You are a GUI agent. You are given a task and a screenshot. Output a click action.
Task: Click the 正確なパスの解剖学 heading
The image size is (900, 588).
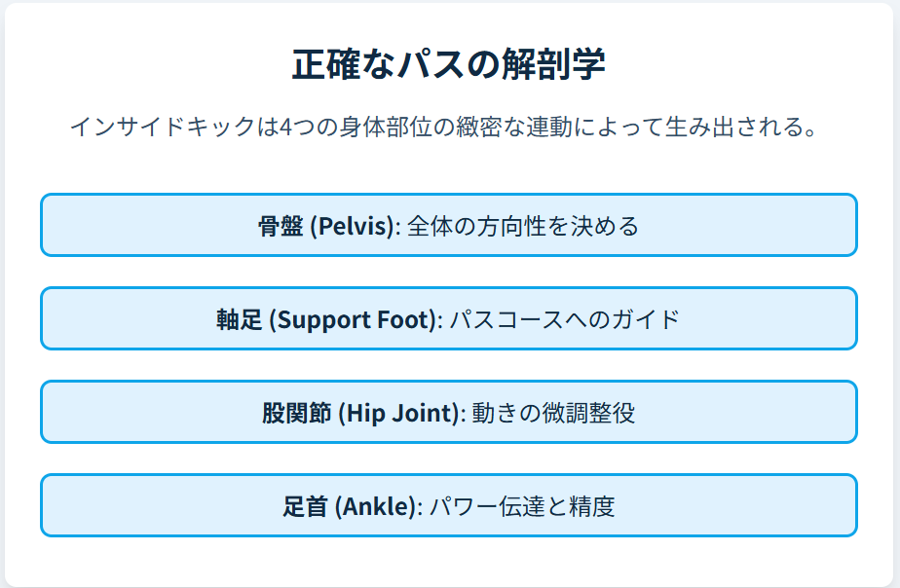click(449, 65)
